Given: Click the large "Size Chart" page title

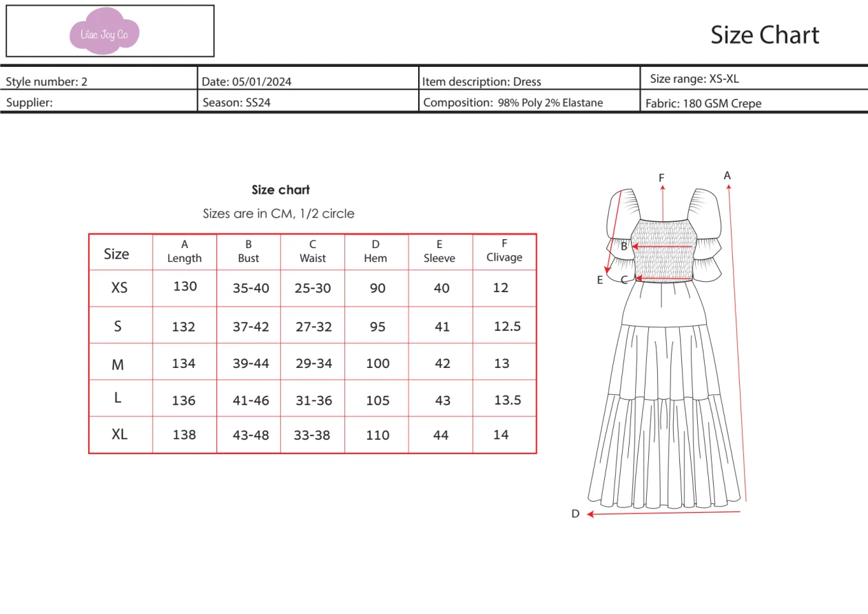Looking at the screenshot, I should tap(765, 34).
